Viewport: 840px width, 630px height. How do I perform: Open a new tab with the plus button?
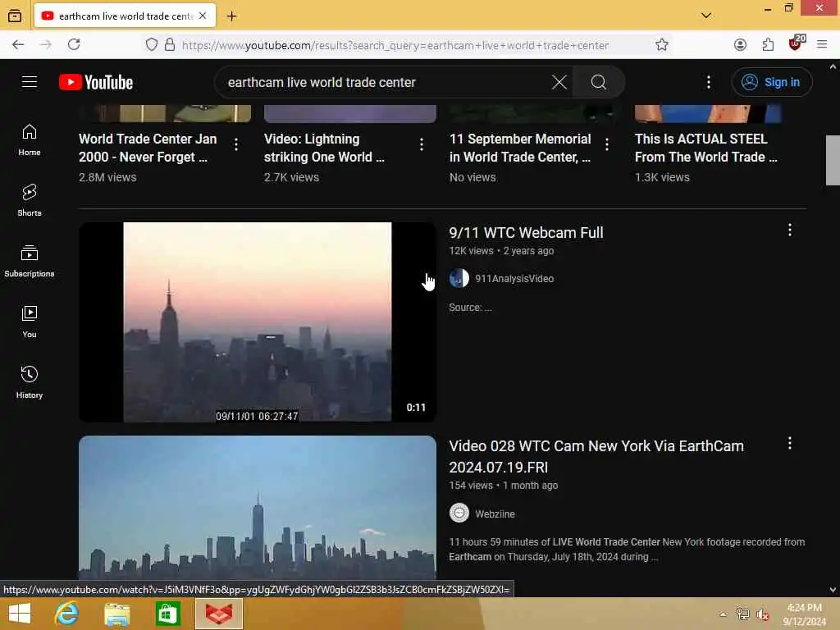[x=231, y=16]
